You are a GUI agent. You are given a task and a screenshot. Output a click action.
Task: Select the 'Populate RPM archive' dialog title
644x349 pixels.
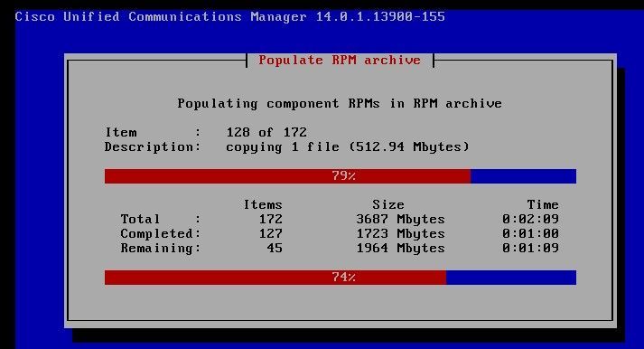tap(340, 61)
